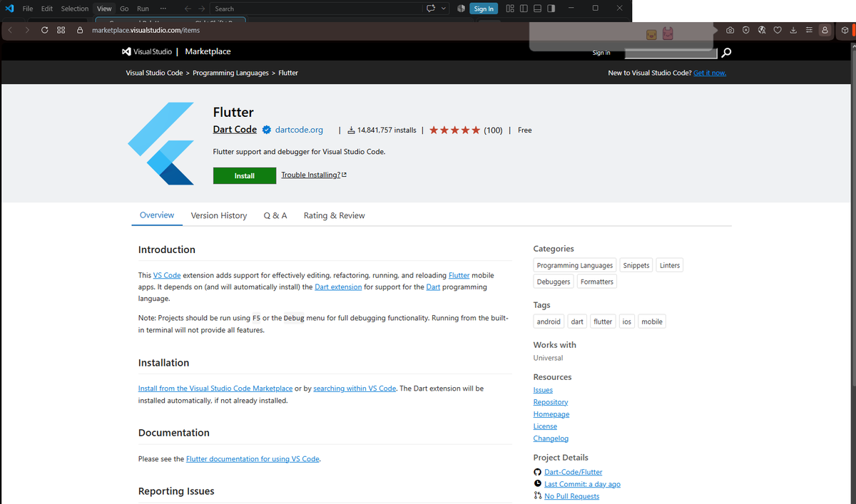Select the Overview tab
Image resolution: width=856 pixels, height=504 pixels.
(x=157, y=215)
